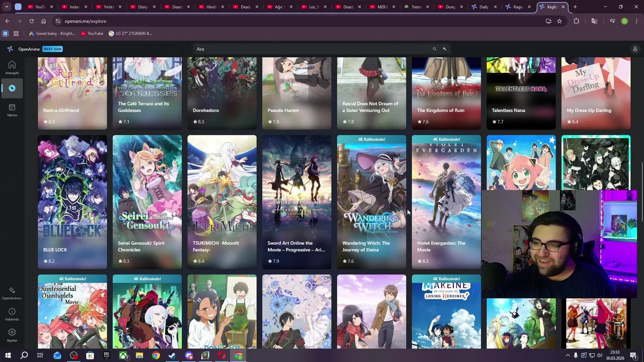Go back to previous page
644x362 pixels.
8,21
